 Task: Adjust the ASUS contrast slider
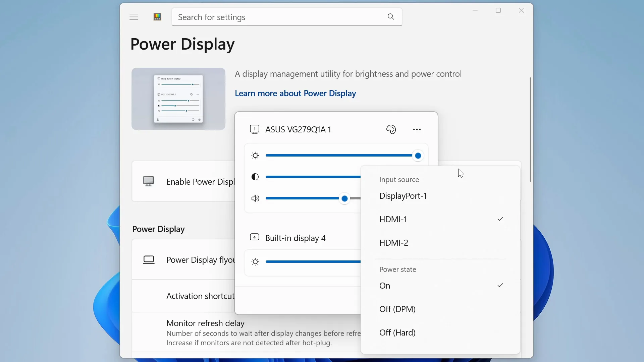[x=313, y=177]
